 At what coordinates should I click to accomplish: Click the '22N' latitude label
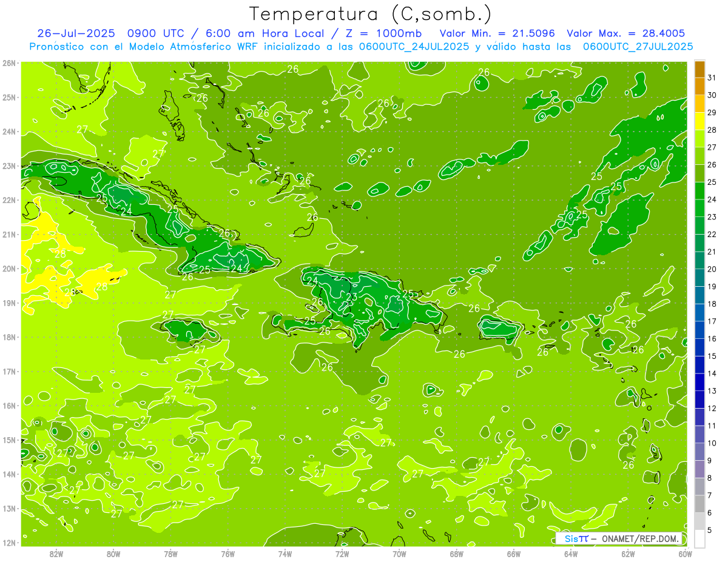[x=9, y=200]
